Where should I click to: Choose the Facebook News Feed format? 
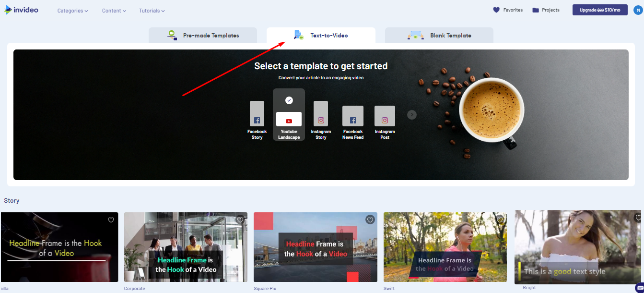pos(353,123)
